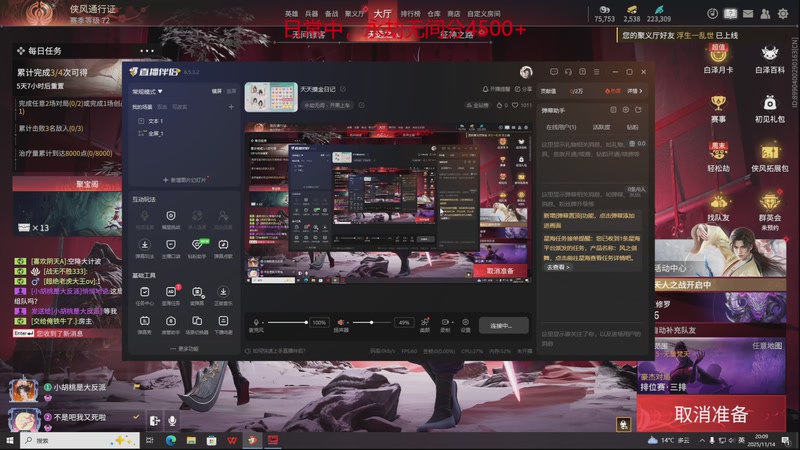The width and height of the screenshot is (800, 450).
Task: Open the 赛事 trophy icon in game
Action: pyautogui.click(x=718, y=109)
